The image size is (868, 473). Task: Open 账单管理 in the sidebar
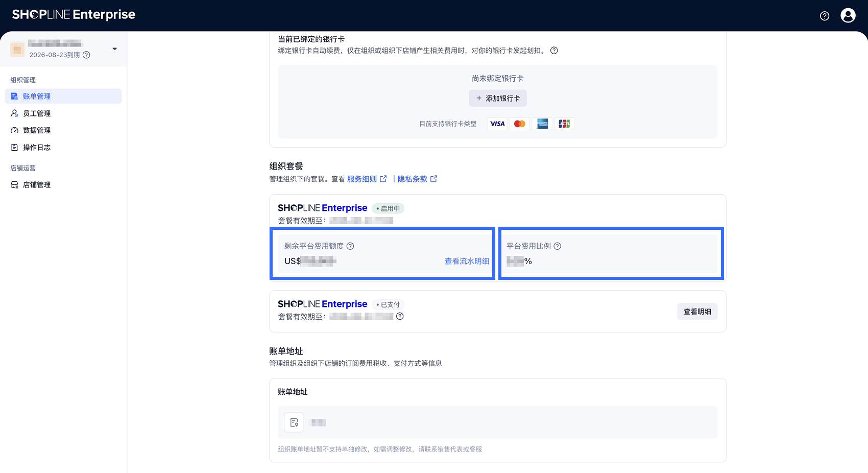tap(63, 97)
